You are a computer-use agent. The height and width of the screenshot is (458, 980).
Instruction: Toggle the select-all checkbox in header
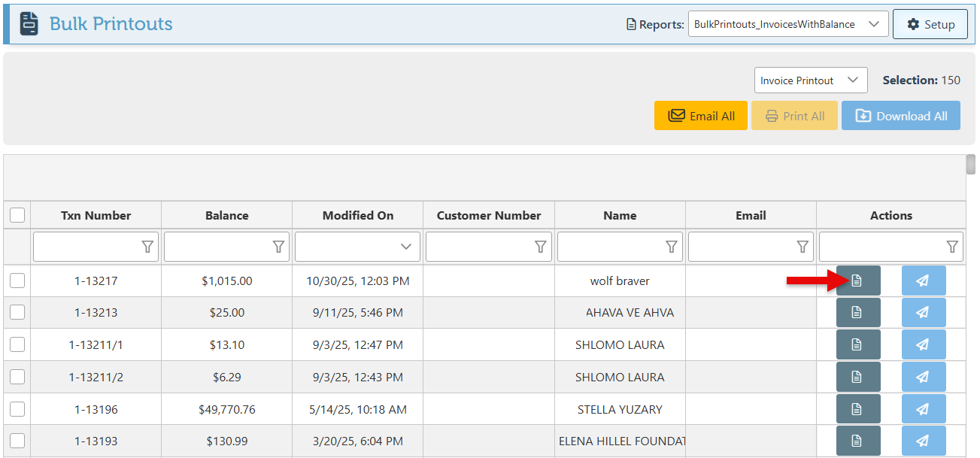pos(17,216)
